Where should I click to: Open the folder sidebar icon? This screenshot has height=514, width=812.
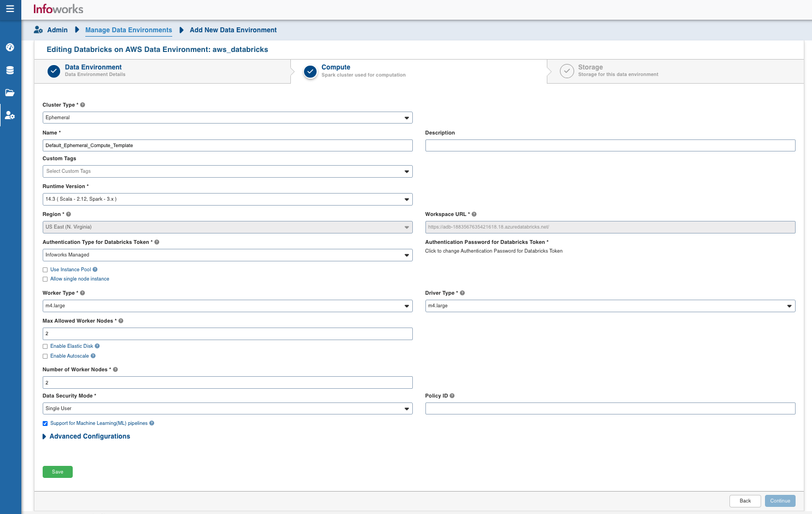point(10,92)
